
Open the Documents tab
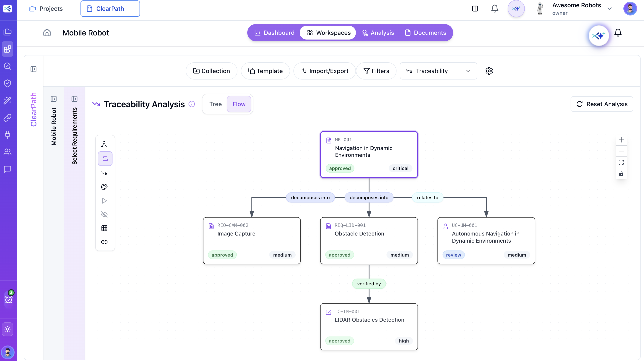[x=426, y=32]
